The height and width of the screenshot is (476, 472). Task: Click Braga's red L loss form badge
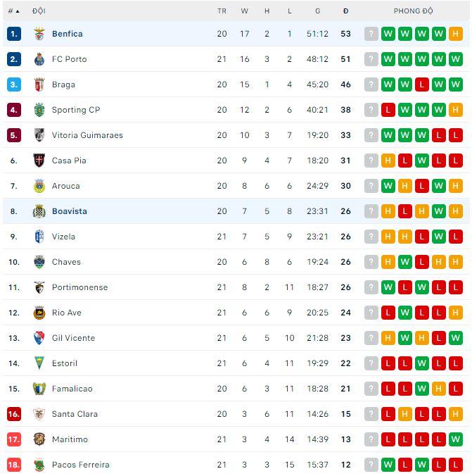(x=422, y=84)
